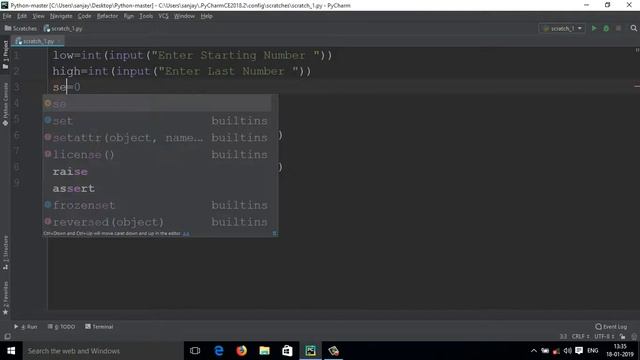Open the View menu
The width and height of the screenshot is (640, 360).
point(38,16)
